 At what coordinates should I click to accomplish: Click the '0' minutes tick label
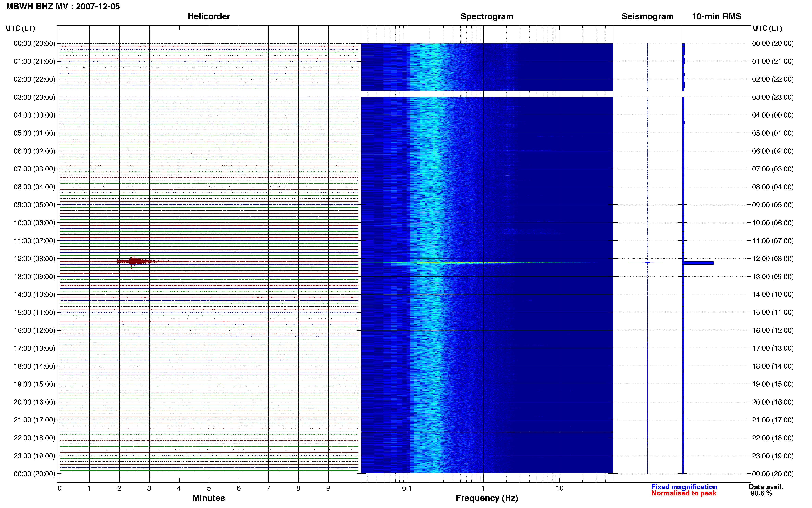[59, 488]
